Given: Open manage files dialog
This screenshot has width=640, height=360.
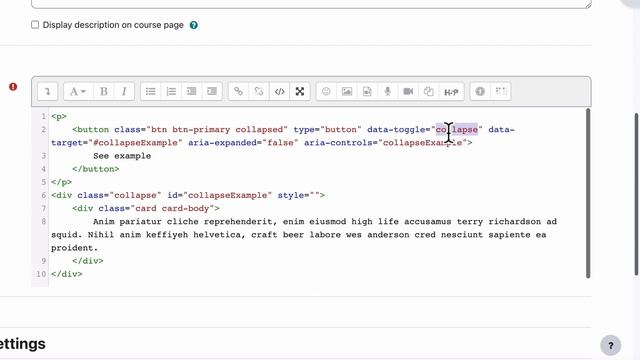Looking at the screenshot, I should click(x=428, y=91).
